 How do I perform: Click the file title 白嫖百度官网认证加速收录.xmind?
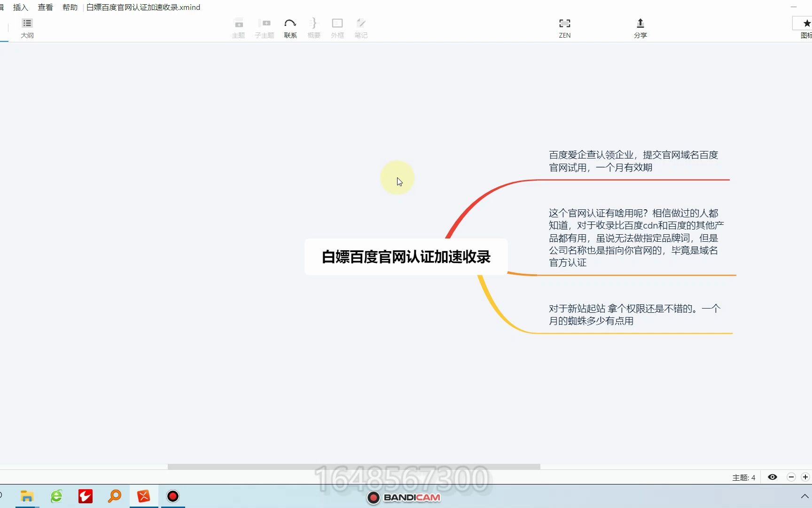click(x=143, y=7)
